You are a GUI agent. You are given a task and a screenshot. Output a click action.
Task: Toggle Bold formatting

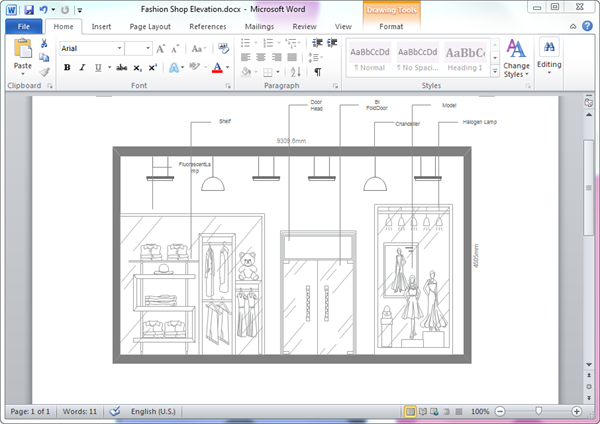[x=67, y=68]
